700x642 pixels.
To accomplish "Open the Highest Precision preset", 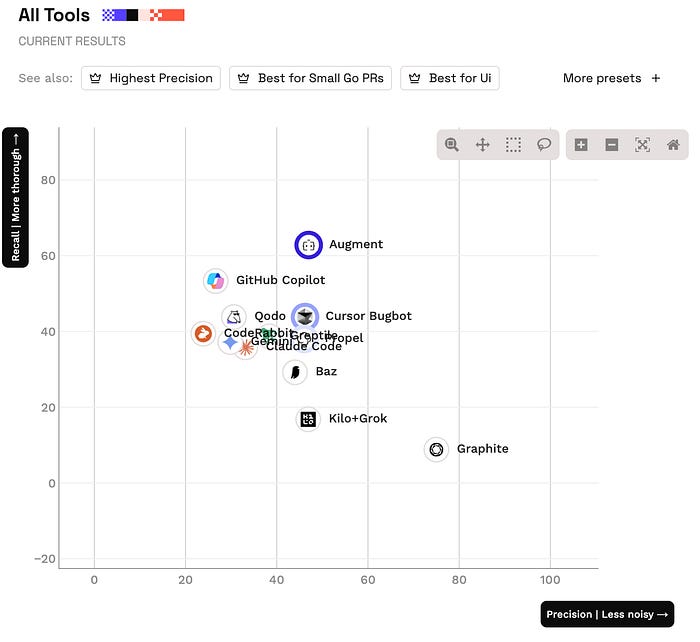I will (151, 78).
